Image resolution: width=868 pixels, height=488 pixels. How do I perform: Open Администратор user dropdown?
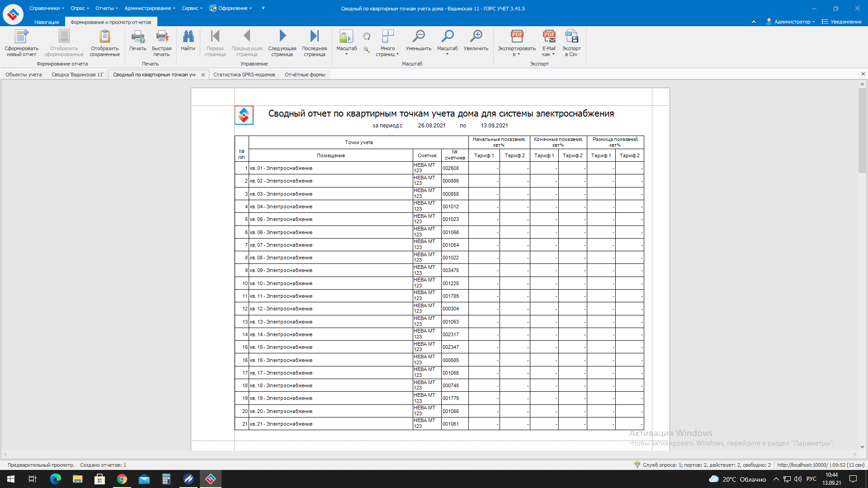pos(790,22)
